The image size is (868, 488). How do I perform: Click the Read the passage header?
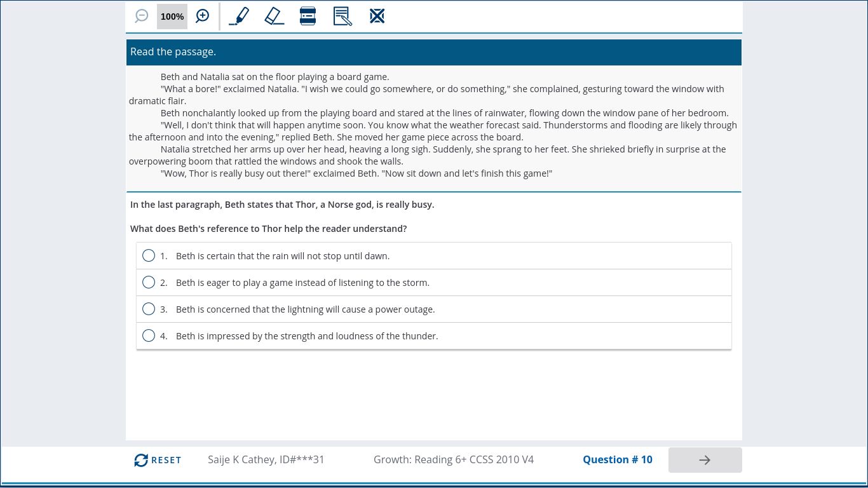pos(434,52)
